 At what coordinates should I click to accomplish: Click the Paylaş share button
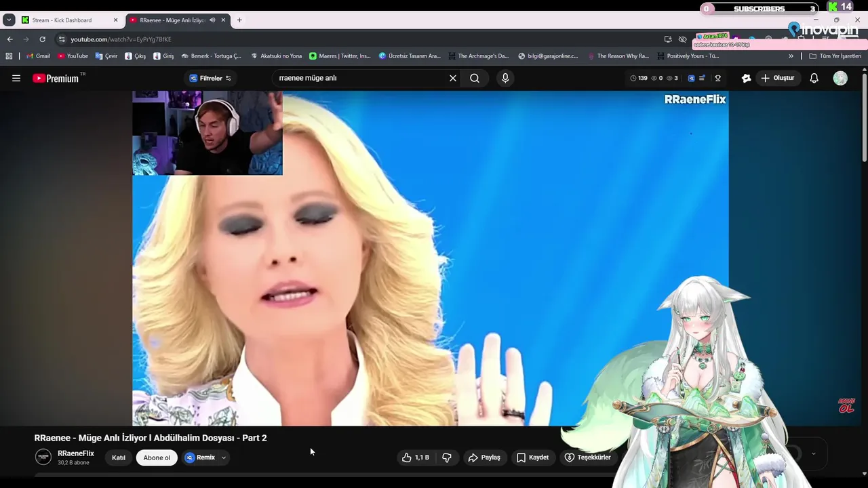pos(484,457)
